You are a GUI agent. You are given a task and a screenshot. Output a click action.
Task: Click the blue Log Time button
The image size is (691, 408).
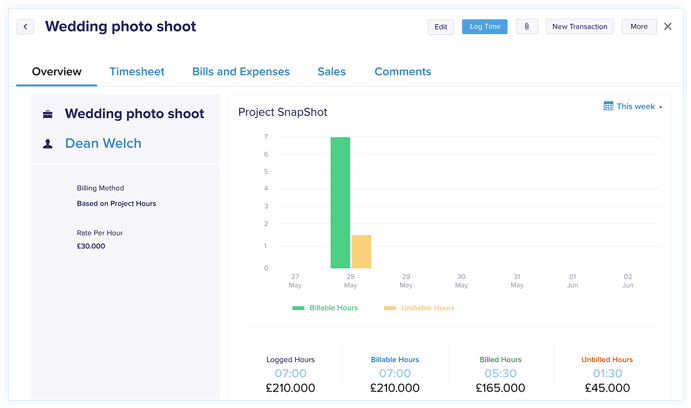click(x=485, y=27)
